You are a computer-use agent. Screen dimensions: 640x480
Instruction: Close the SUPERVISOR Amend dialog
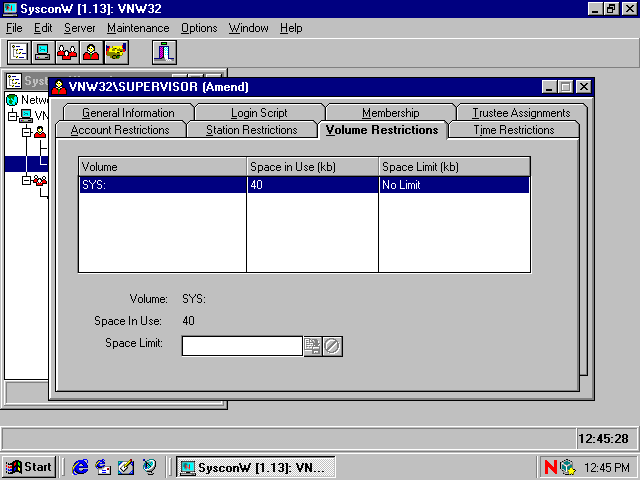(x=584, y=87)
